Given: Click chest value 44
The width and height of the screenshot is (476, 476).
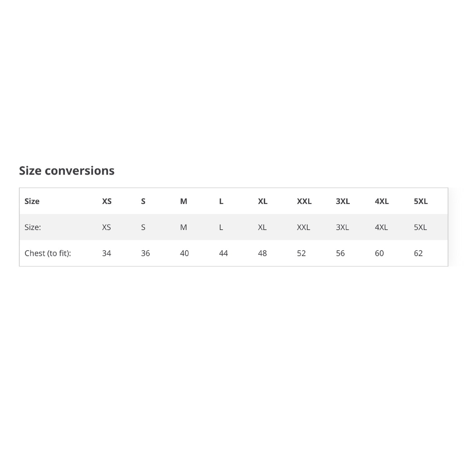Looking at the screenshot, I should (x=223, y=253).
